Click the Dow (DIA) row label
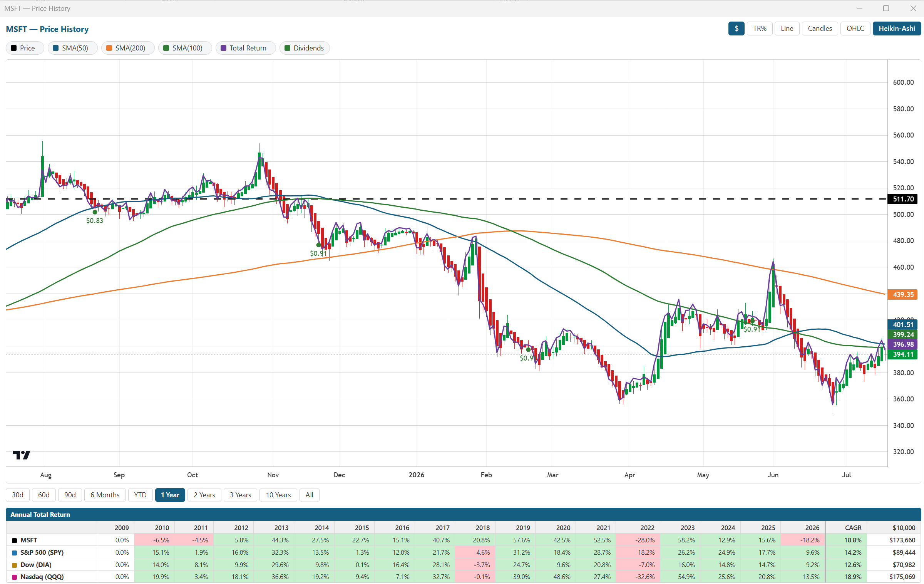 pos(36,565)
